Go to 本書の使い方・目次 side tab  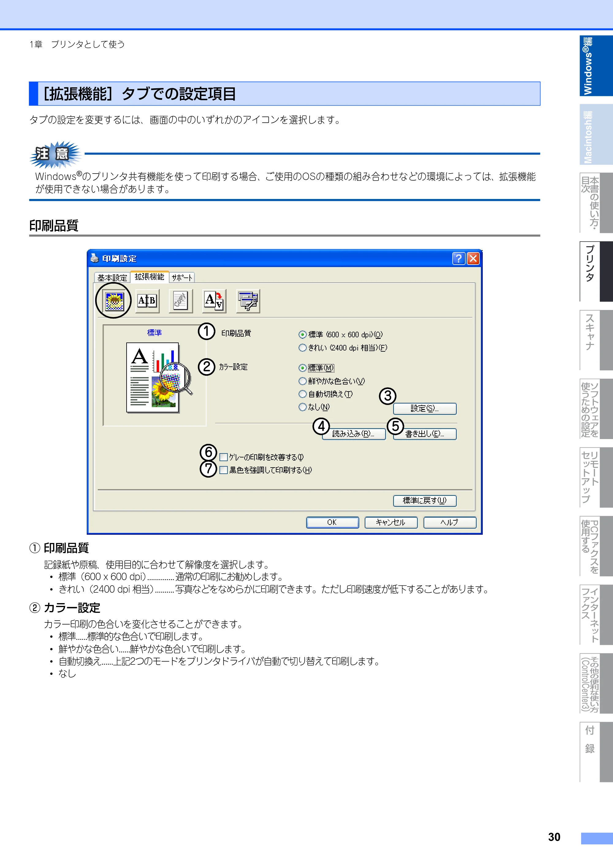[596, 203]
